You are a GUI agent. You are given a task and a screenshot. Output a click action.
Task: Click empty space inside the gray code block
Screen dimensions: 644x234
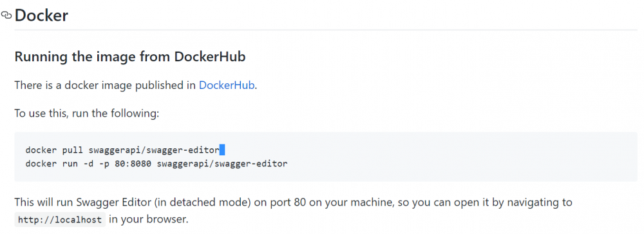pos(452,157)
